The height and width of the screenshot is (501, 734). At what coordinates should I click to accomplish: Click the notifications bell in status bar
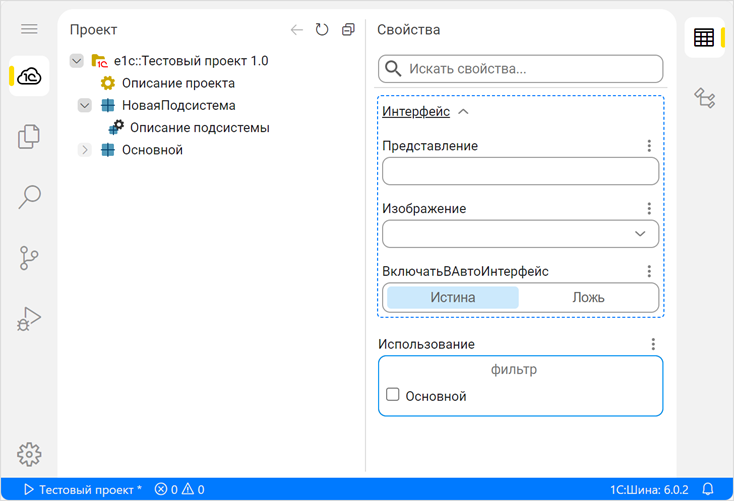[708, 490]
